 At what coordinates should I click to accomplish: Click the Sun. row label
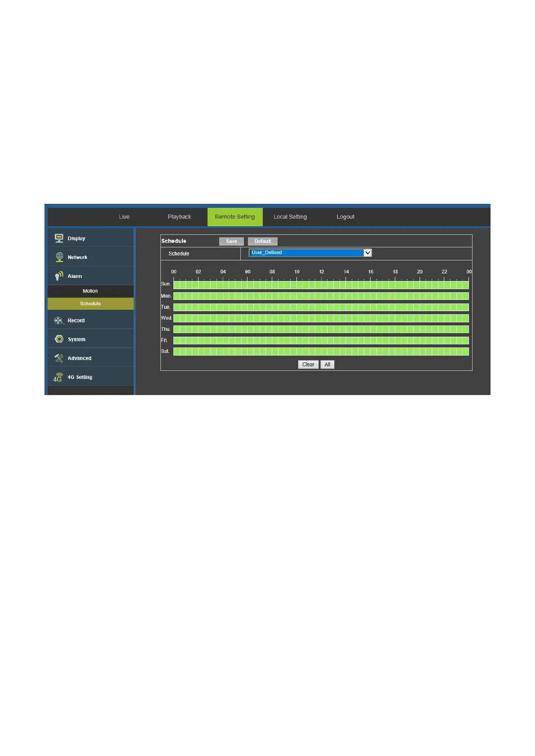[x=166, y=284]
